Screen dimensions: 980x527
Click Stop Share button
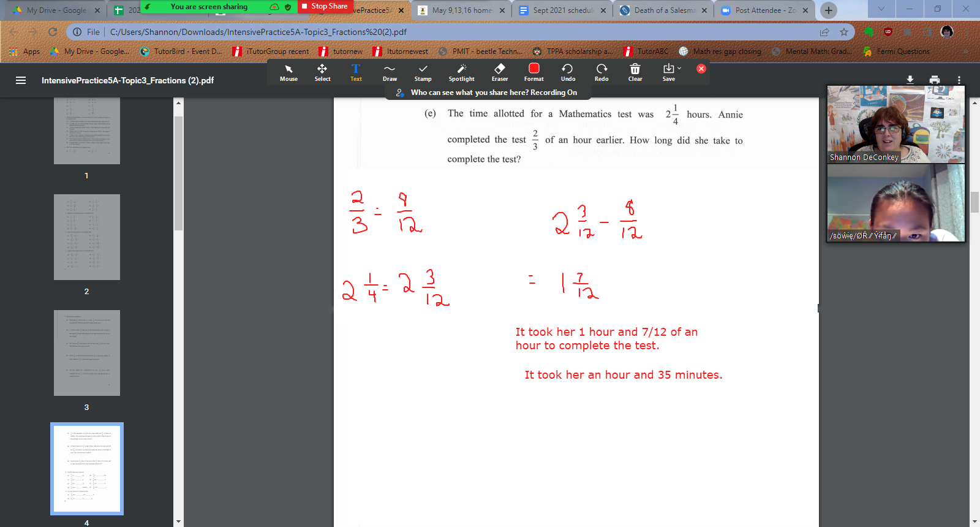click(x=325, y=6)
